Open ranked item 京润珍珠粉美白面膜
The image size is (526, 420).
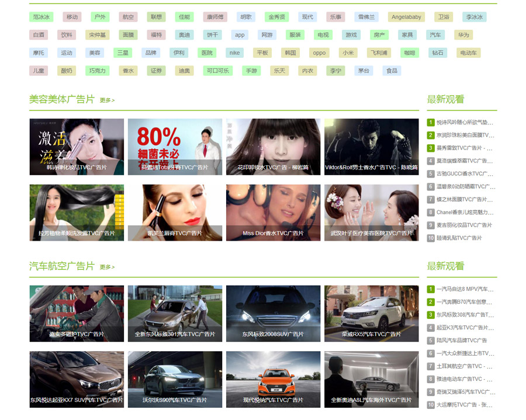click(465, 135)
